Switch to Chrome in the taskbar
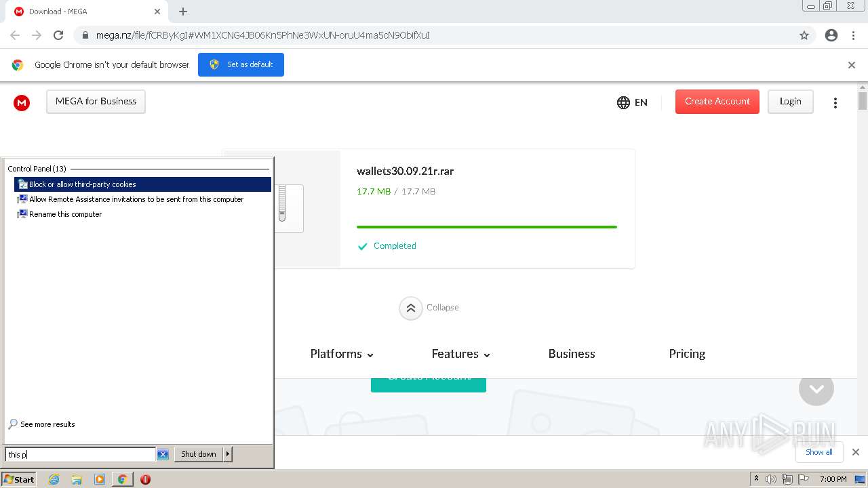 pos(122,479)
